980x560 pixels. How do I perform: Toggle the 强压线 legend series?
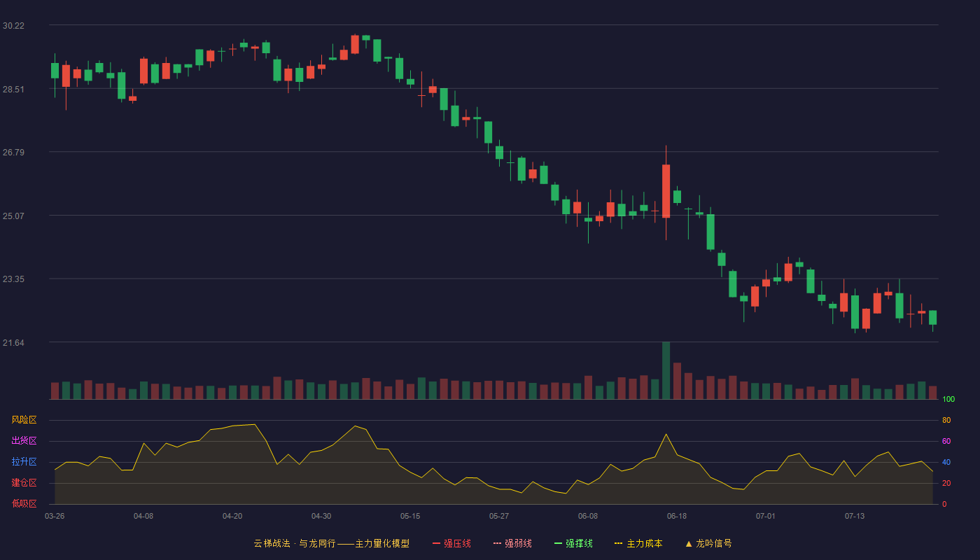tap(451, 543)
